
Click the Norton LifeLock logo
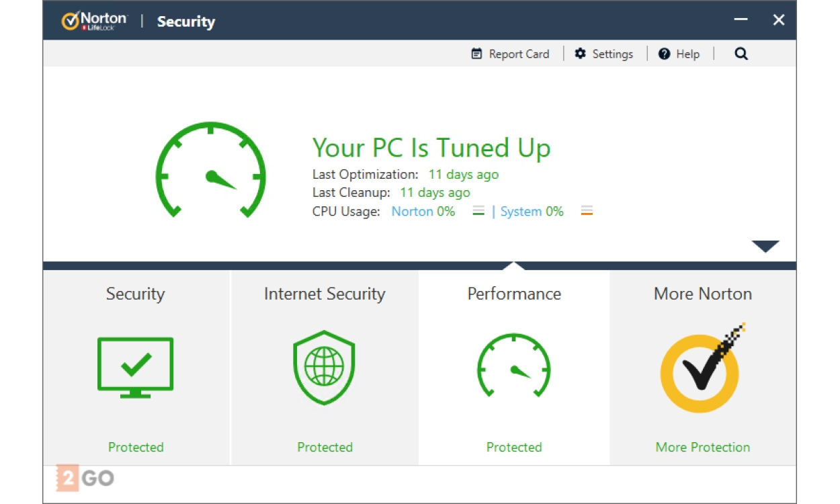pyautogui.click(x=94, y=21)
